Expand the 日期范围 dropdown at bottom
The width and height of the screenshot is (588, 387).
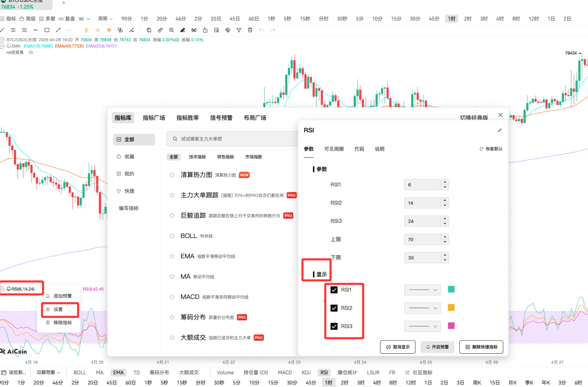[x=48, y=372]
